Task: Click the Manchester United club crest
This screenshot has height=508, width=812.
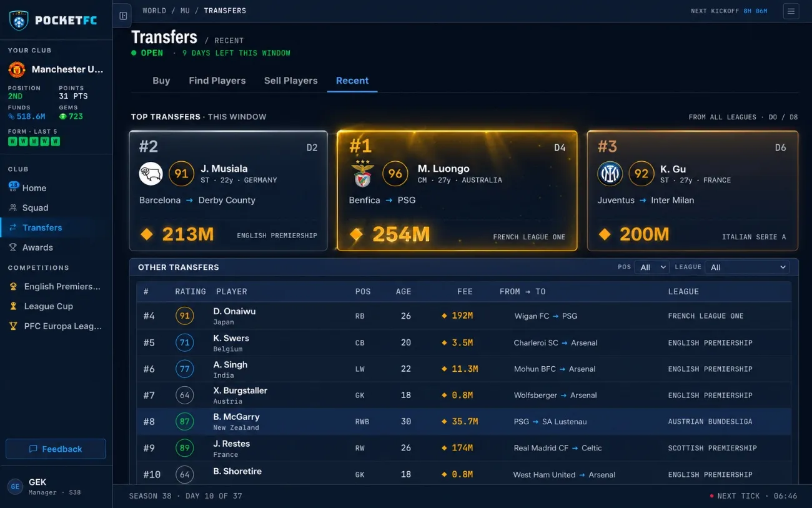Action: tap(17, 69)
